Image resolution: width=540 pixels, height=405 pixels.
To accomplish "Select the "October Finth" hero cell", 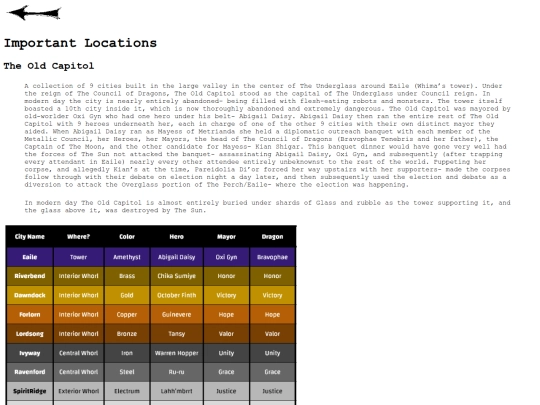I will tap(177, 295).
